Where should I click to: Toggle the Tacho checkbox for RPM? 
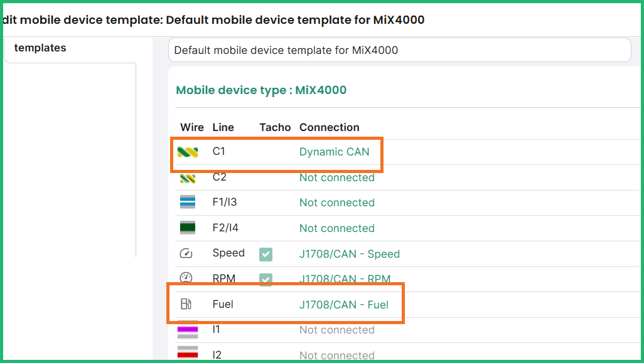click(x=266, y=279)
